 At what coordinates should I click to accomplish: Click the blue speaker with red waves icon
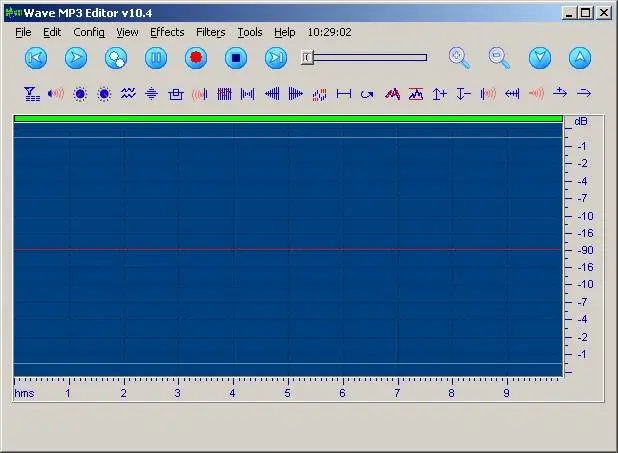click(x=56, y=94)
